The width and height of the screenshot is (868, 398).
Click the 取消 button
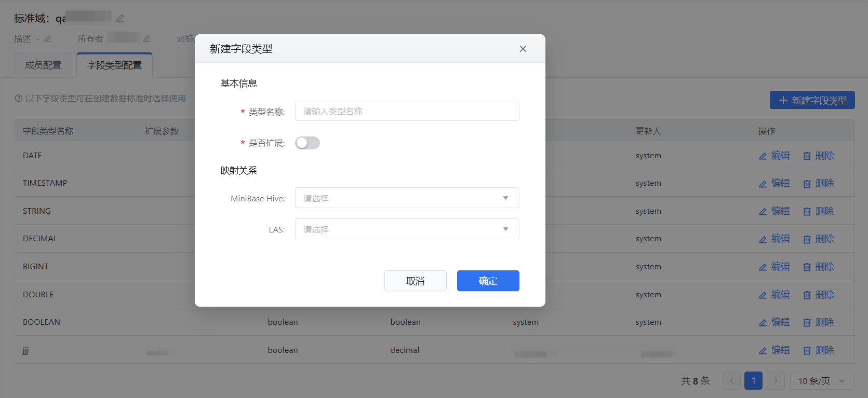[416, 281]
